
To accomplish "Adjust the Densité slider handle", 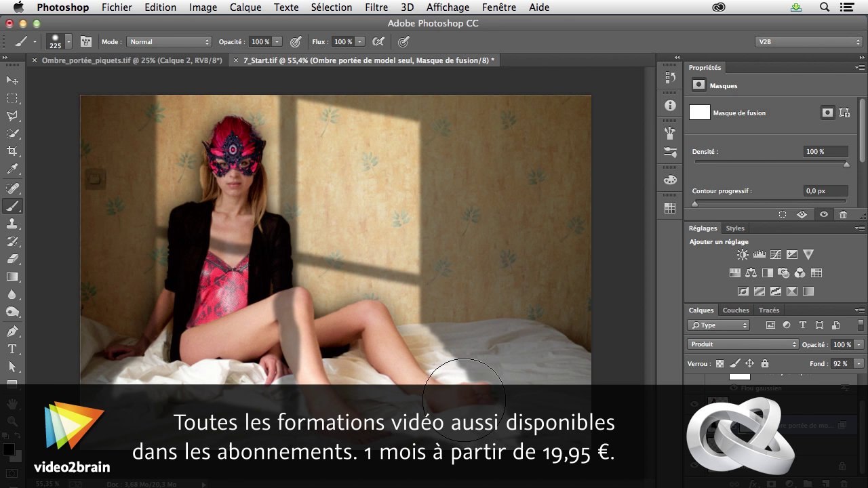I will (846, 164).
